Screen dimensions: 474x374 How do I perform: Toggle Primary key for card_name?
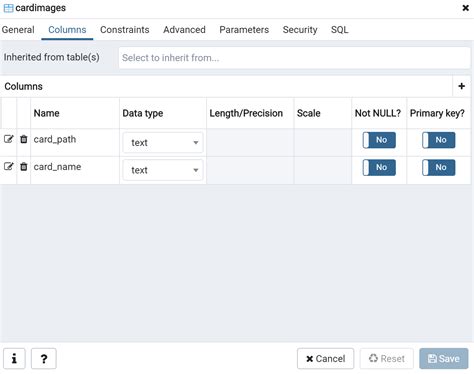[439, 167]
